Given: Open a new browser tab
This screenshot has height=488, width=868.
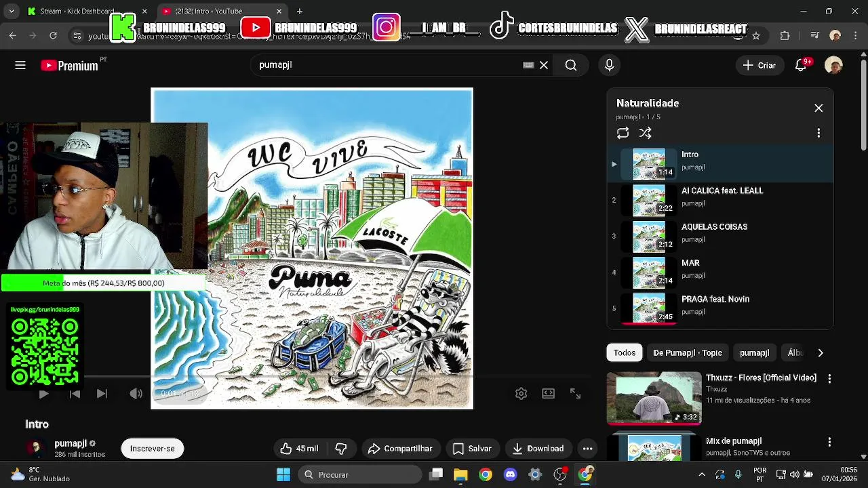Looking at the screenshot, I should point(300,11).
